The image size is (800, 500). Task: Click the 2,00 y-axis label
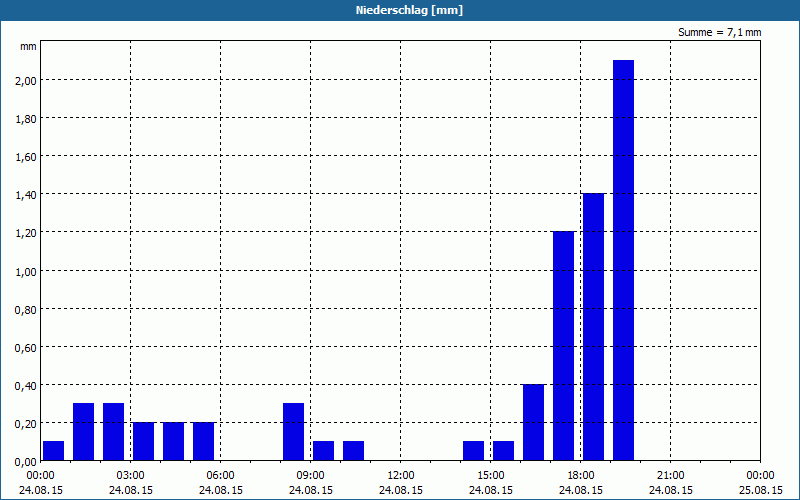coord(26,80)
